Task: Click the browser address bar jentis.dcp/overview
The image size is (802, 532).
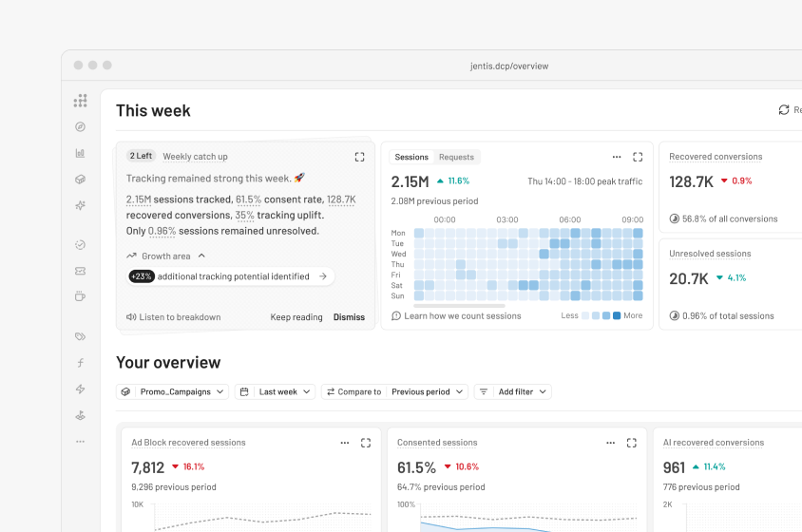Action: pyautogui.click(x=509, y=66)
